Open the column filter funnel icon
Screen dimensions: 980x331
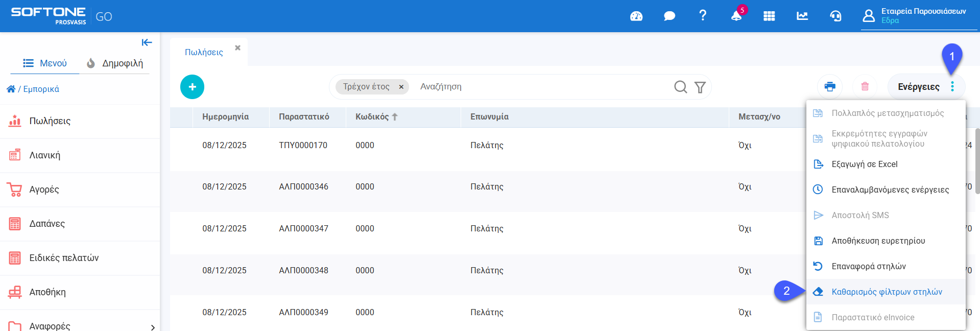700,87
